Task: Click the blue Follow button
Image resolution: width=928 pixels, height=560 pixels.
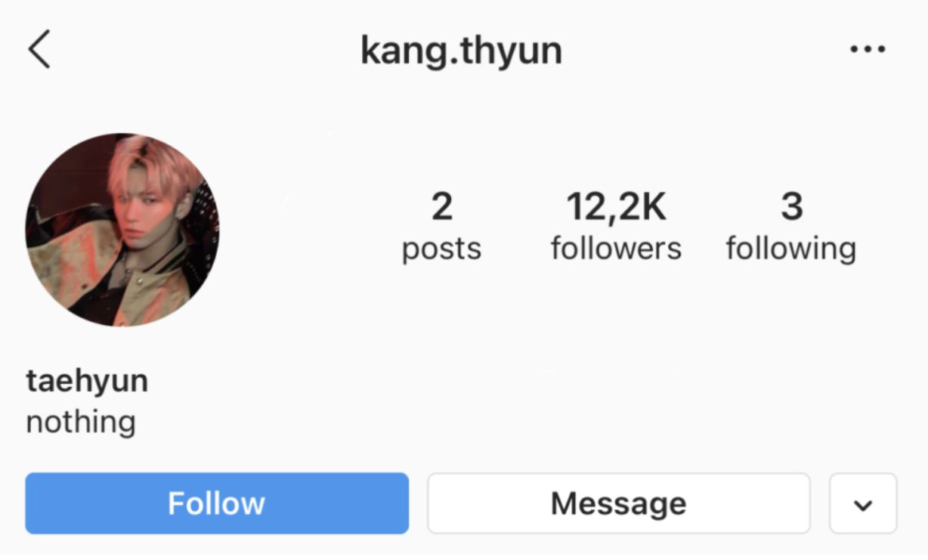Action: [217, 503]
